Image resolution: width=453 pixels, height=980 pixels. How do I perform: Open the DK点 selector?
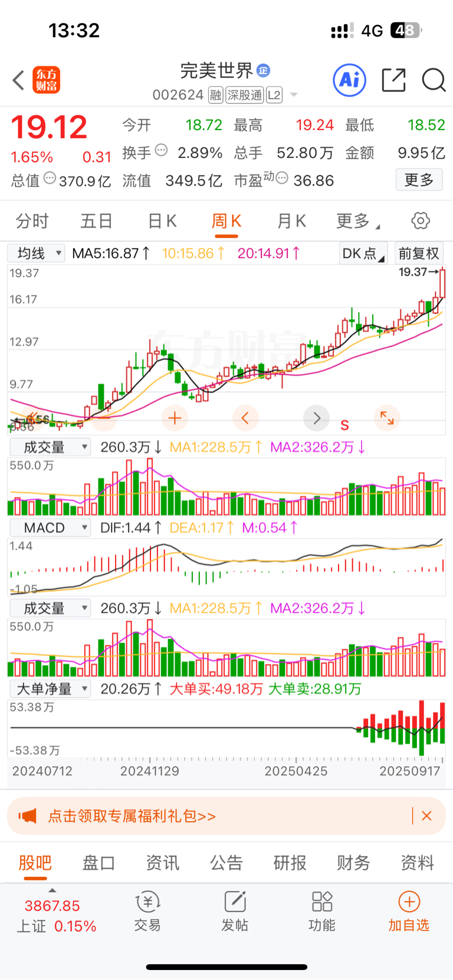pos(363,253)
